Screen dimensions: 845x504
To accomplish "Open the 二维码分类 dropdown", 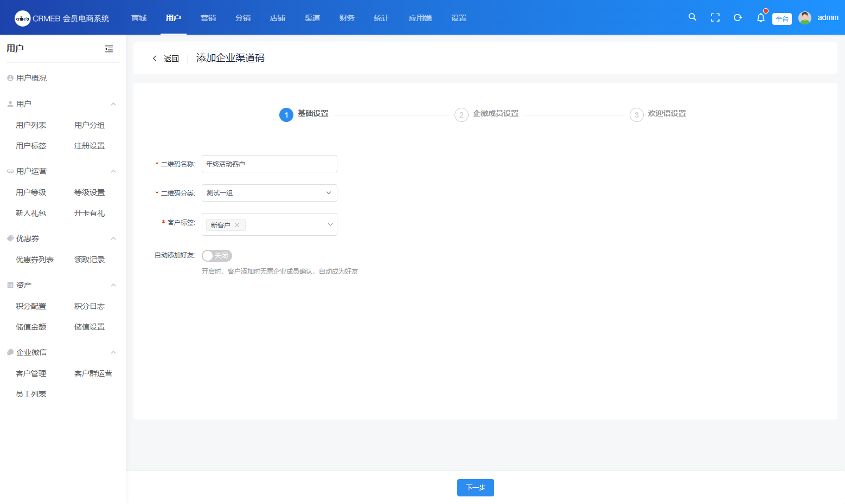I will point(269,193).
